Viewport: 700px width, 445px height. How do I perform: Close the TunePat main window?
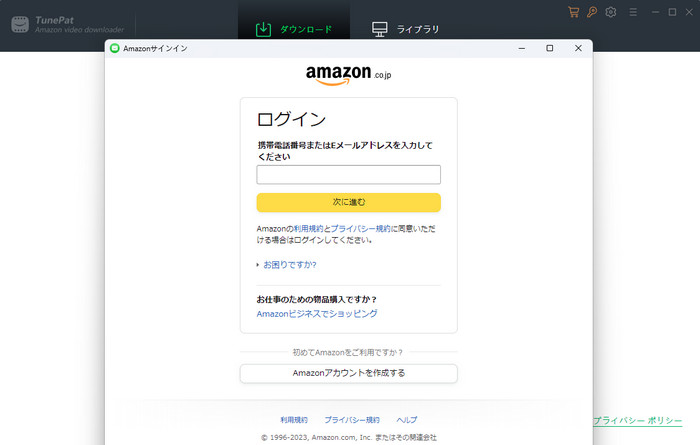(x=689, y=12)
